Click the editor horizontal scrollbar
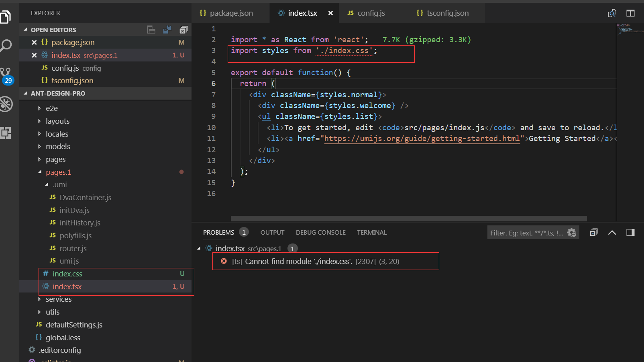 tap(409, 219)
